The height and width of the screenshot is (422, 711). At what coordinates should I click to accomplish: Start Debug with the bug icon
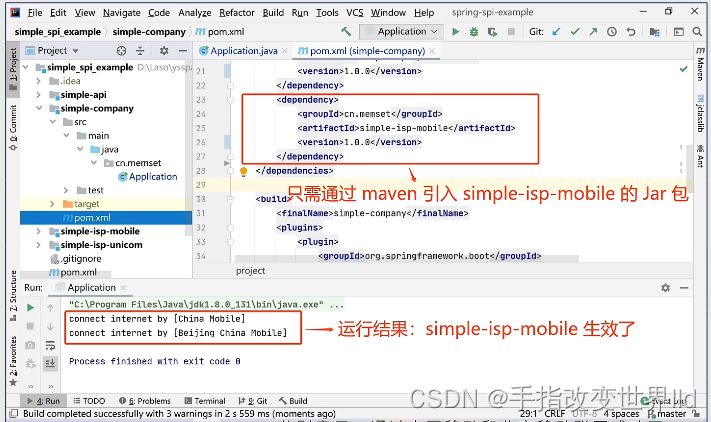[474, 32]
